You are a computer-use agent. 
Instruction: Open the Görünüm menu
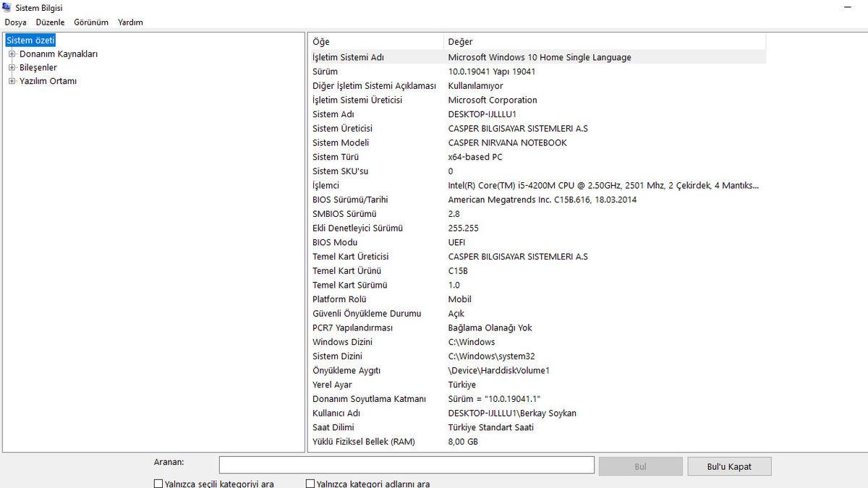91,22
